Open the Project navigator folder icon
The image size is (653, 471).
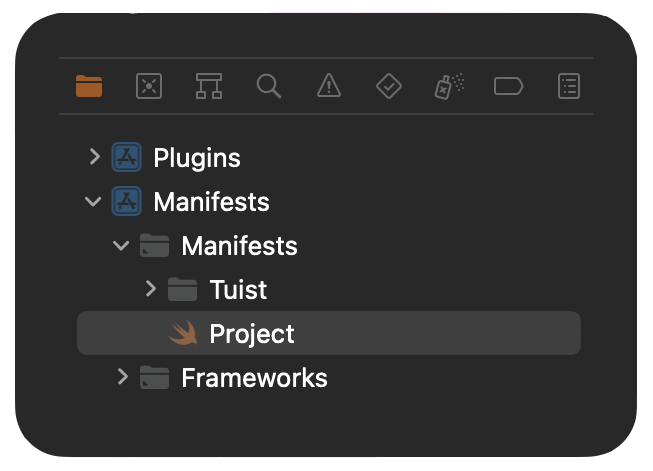pyautogui.click(x=89, y=87)
